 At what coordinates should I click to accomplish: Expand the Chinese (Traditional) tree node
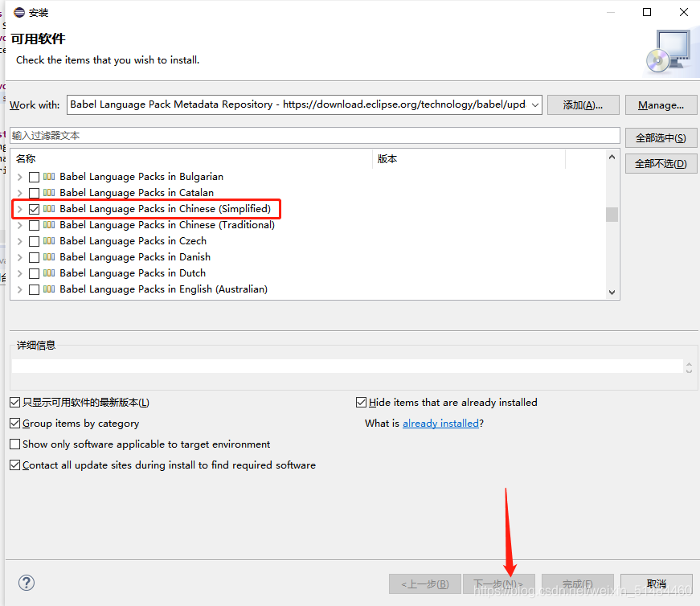click(x=19, y=225)
